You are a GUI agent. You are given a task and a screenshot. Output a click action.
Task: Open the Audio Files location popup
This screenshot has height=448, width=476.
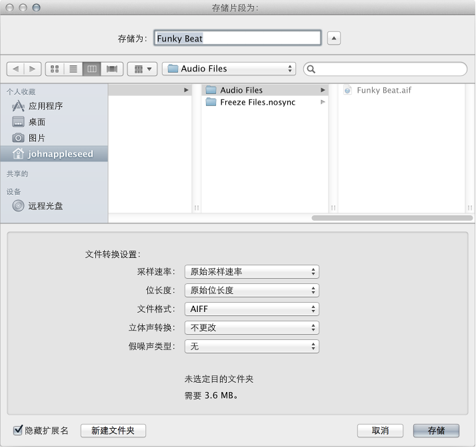pos(229,69)
